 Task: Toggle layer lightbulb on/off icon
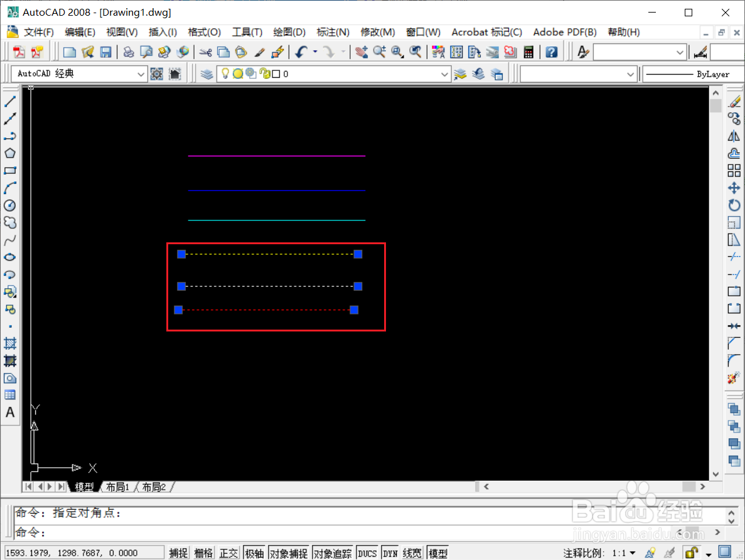click(225, 73)
